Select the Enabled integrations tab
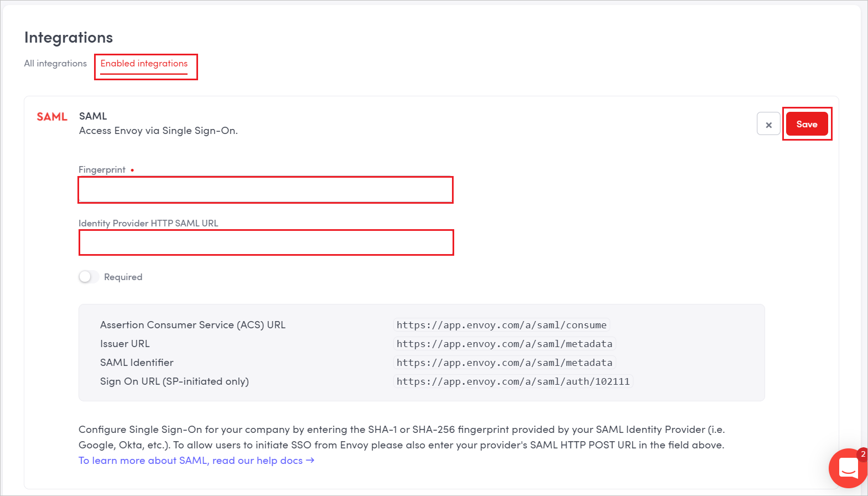This screenshot has height=496, width=868. [x=144, y=64]
